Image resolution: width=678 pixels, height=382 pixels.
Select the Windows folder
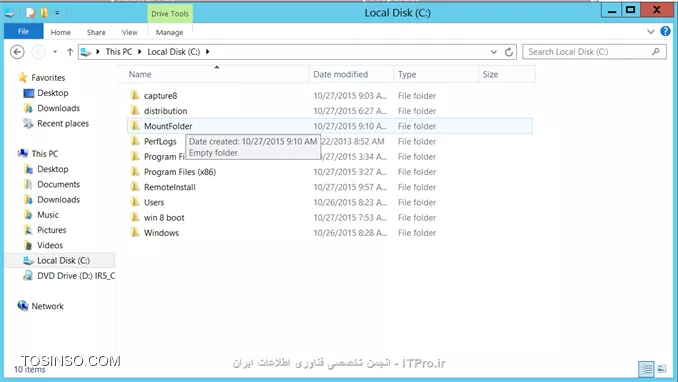[x=161, y=233]
